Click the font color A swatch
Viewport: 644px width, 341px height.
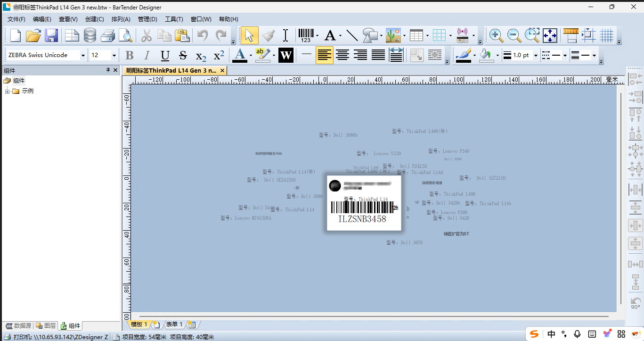coord(240,56)
